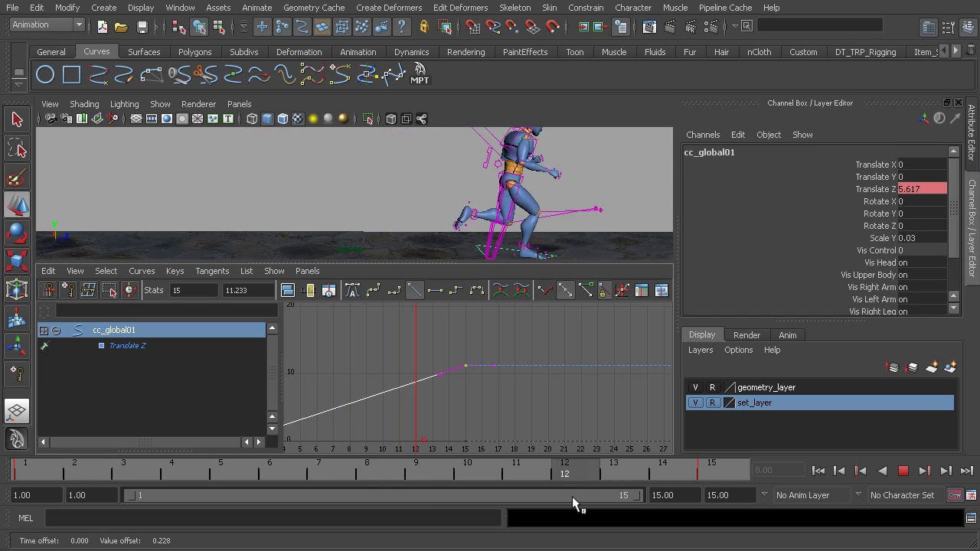The image size is (980, 551).
Task: Click the Stats value field 11.233
Action: pos(247,291)
